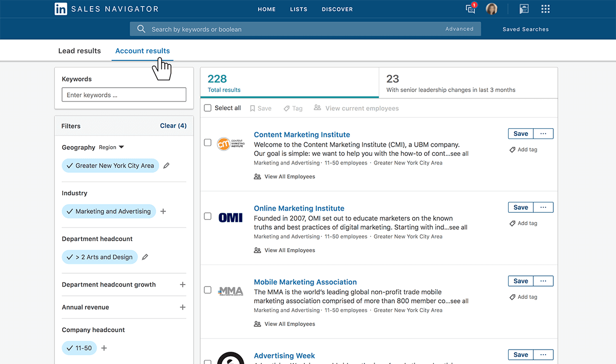The height and width of the screenshot is (364, 616).
Task: Show 228 Total results tab
Action: pos(290,83)
